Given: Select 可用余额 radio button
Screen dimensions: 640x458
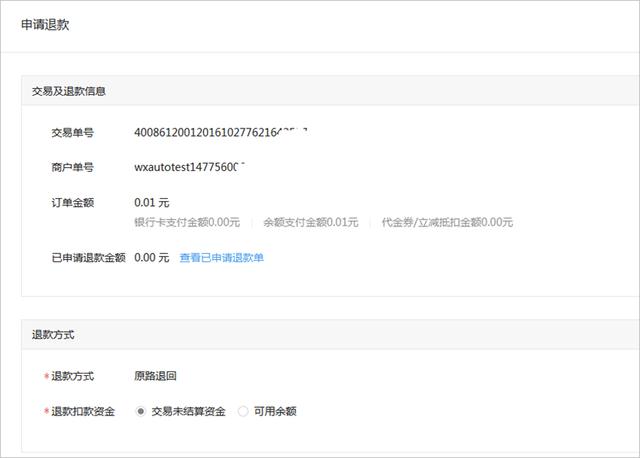Looking at the screenshot, I should click(x=243, y=411).
